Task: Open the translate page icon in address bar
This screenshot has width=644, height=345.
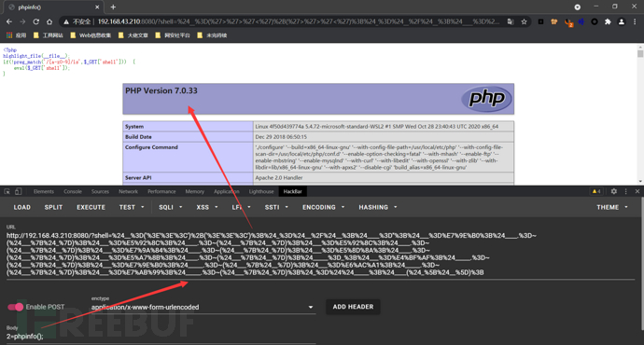Action: pos(511,21)
